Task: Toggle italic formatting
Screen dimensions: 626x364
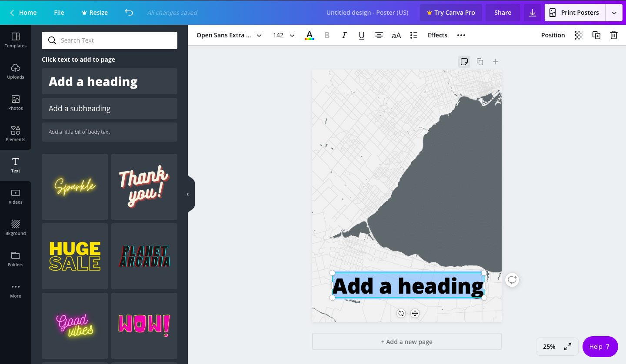Action: [x=344, y=35]
